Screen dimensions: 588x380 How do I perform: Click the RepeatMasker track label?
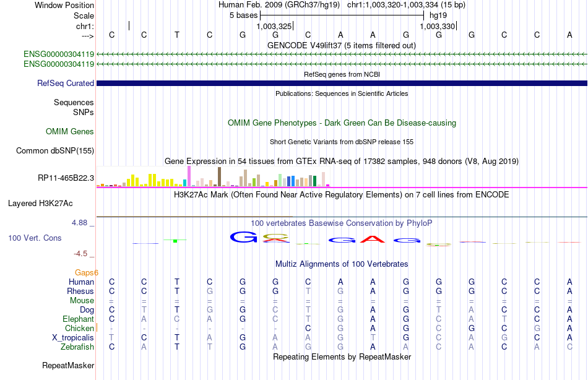coord(68,365)
